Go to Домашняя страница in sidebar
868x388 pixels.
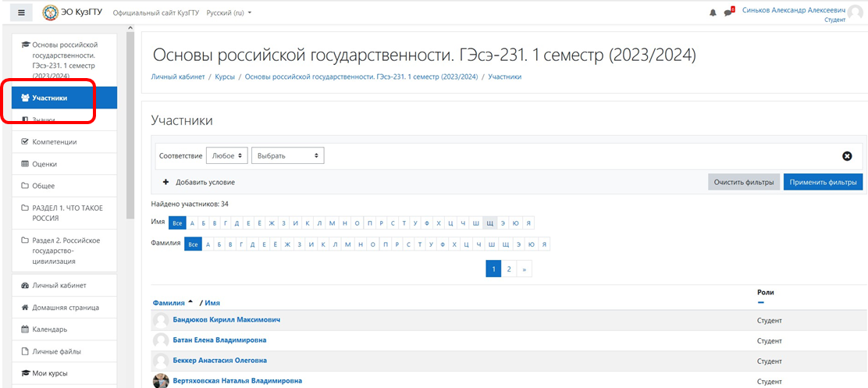[64, 307]
